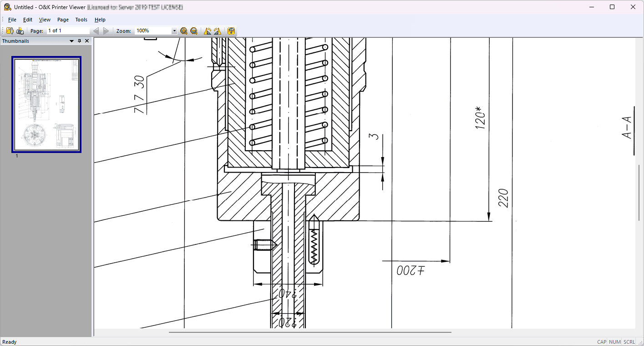The height and width of the screenshot is (346, 644).
Task: Rotate page counter-clockwise icon
Action: coord(208,31)
